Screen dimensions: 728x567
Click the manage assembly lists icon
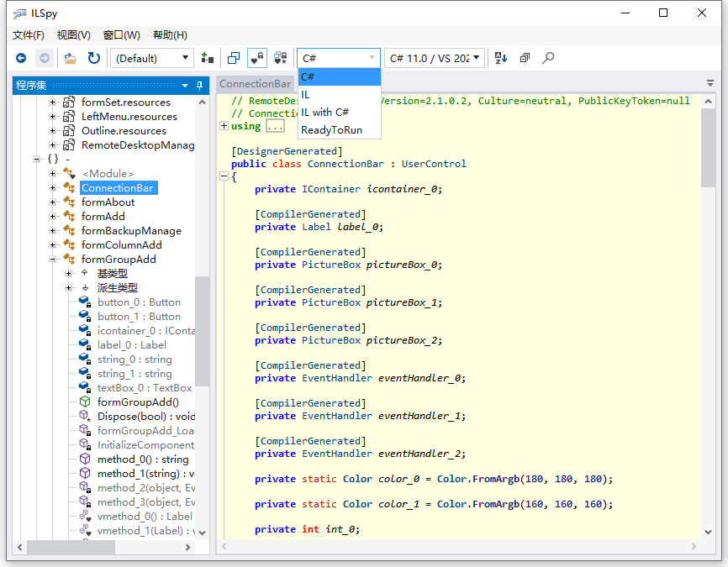click(x=207, y=58)
